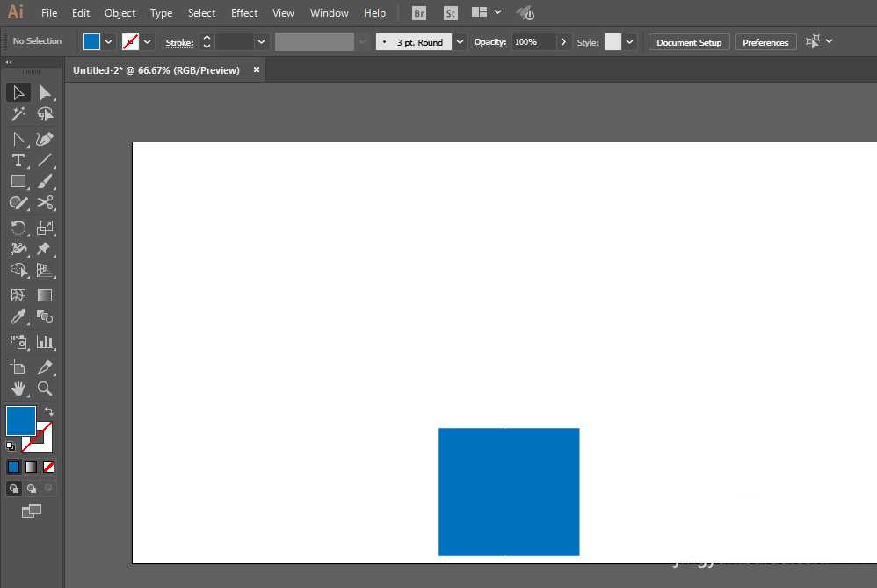Open the Window menu

(x=330, y=13)
